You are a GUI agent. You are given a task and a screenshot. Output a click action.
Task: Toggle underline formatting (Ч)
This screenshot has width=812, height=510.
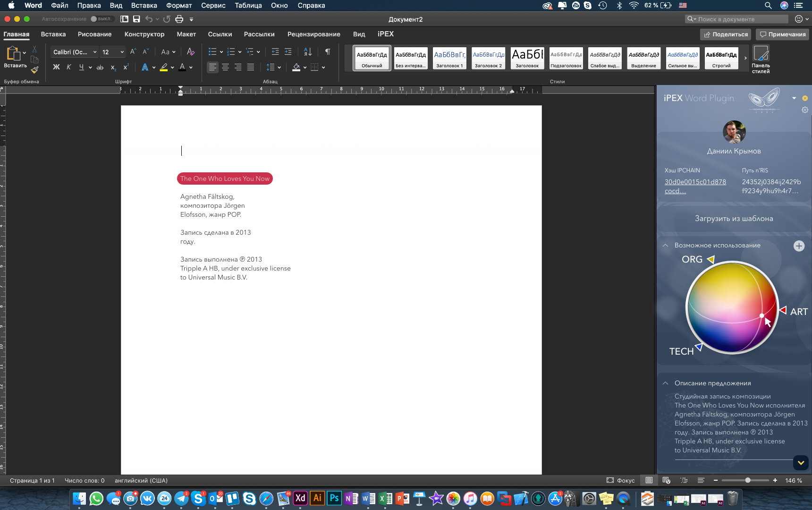point(81,67)
